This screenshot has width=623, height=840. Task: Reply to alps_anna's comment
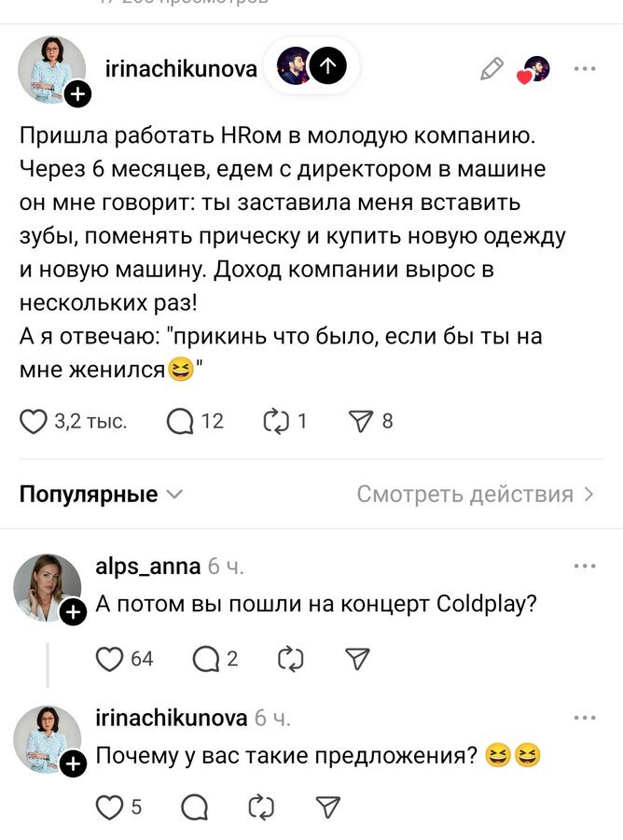pyautogui.click(x=204, y=659)
